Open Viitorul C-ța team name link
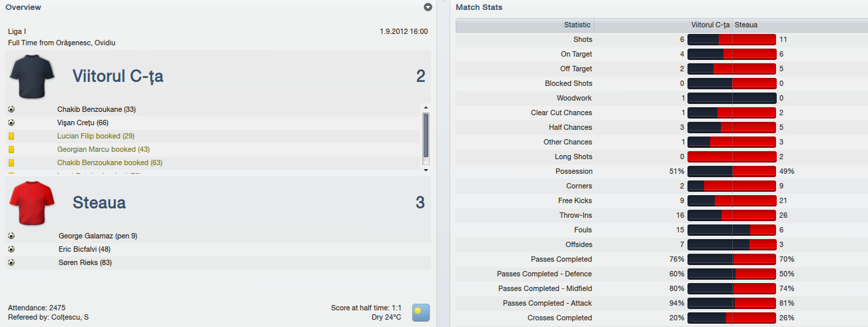Screen dimensions: 868x327 point(118,76)
